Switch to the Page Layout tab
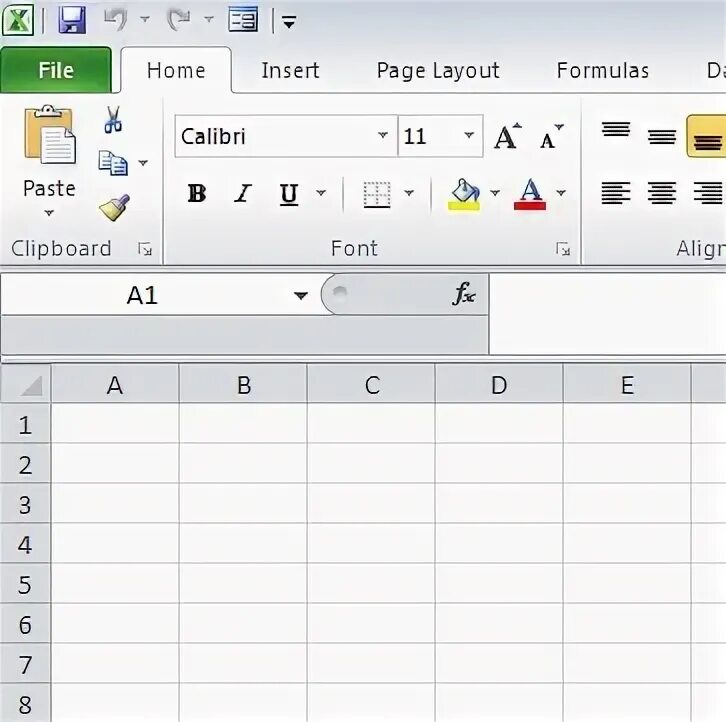This screenshot has width=726, height=722. pyautogui.click(x=438, y=70)
